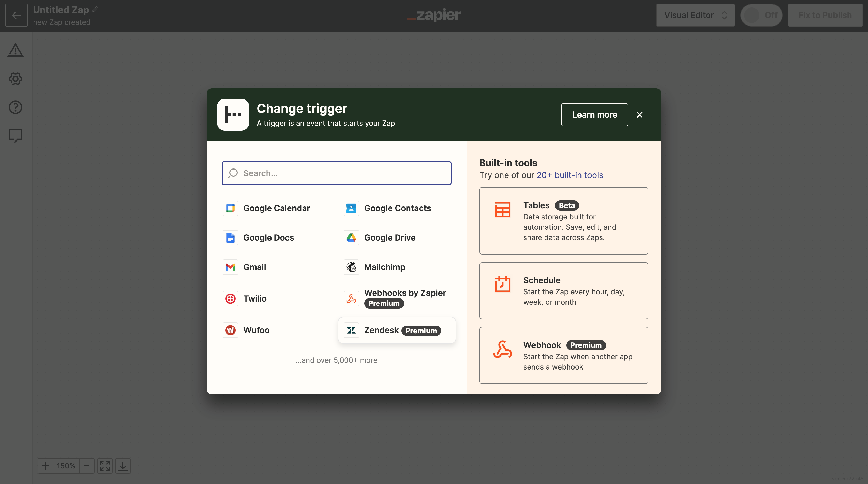
Task: Select the Mailchimp app icon
Action: (x=351, y=267)
